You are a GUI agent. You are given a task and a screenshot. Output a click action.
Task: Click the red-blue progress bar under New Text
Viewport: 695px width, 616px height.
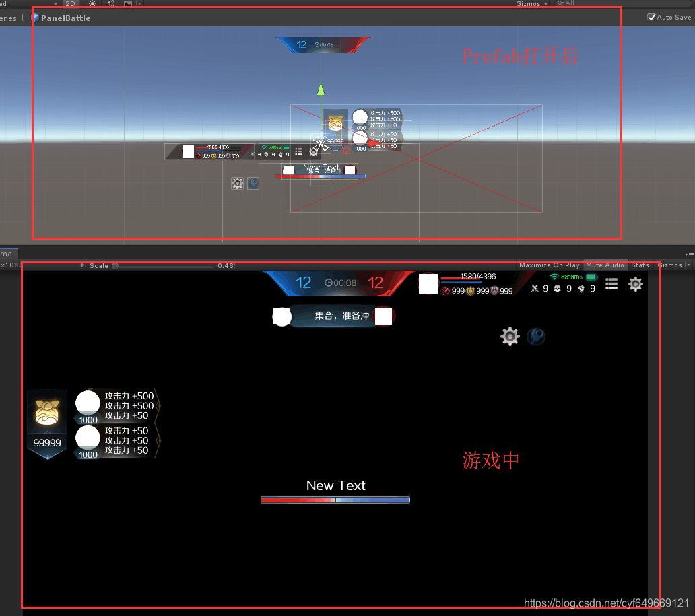point(335,500)
